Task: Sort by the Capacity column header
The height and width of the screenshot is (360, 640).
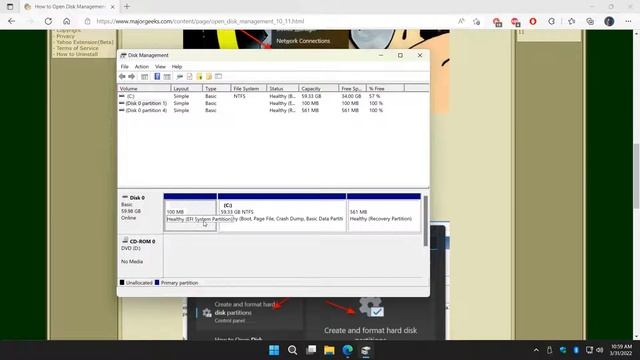Action: coord(318,89)
